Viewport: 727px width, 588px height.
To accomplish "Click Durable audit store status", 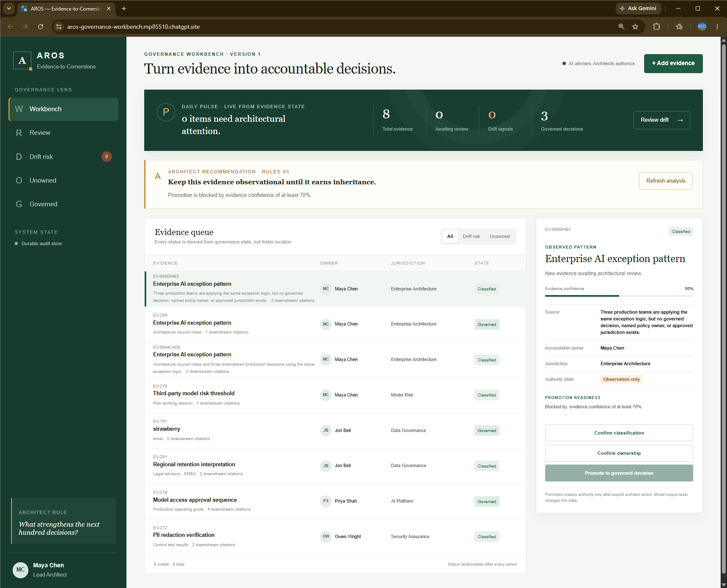I will pyautogui.click(x=38, y=243).
